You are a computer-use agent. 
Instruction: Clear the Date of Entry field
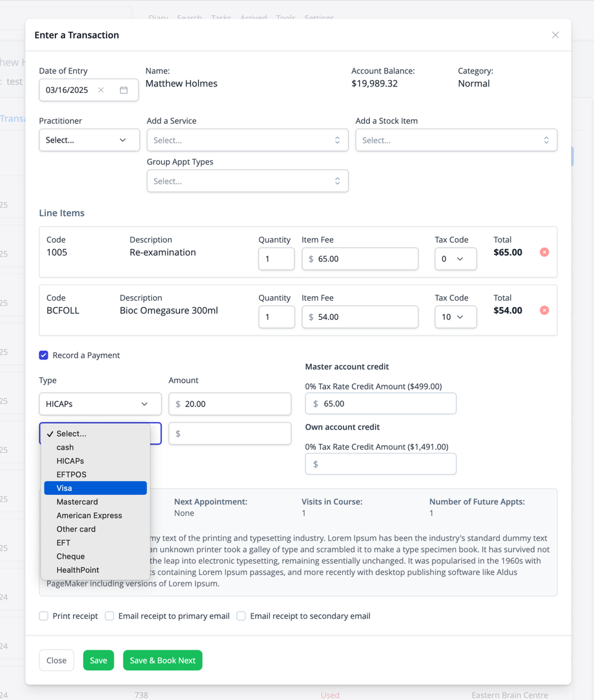[x=101, y=90]
